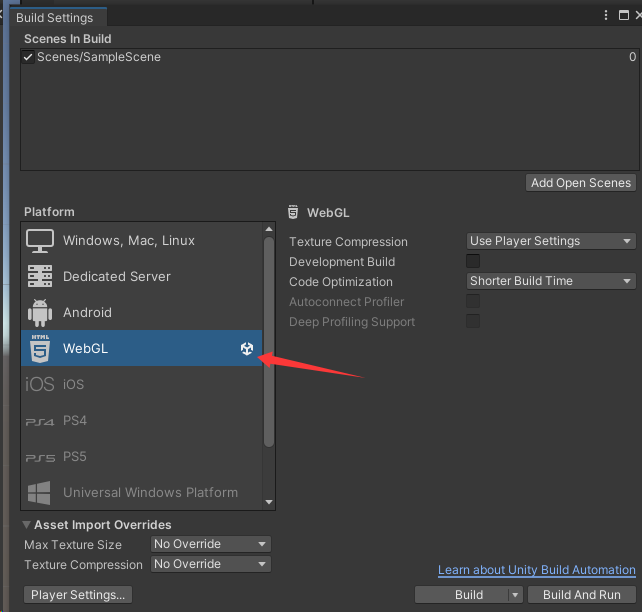642x612 pixels.
Task: Click the Scenes In Build heading
Action: click(68, 39)
